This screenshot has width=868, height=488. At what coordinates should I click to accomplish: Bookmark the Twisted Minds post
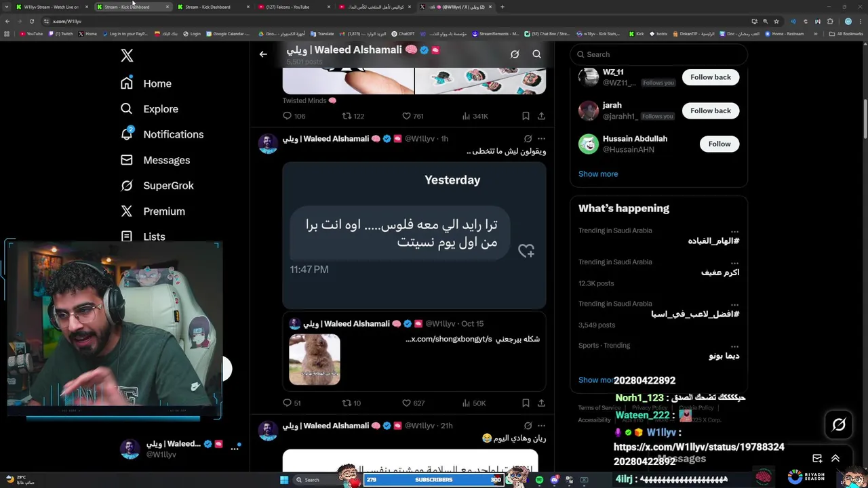(x=526, y=117)
